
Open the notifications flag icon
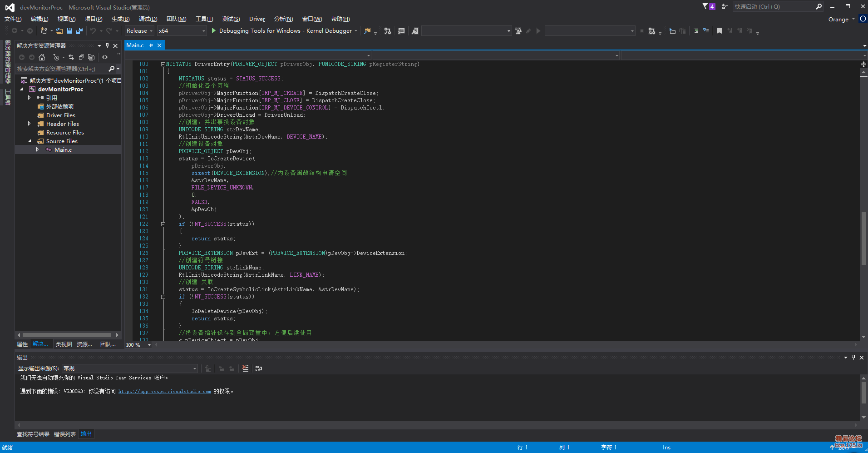point(705,6)
